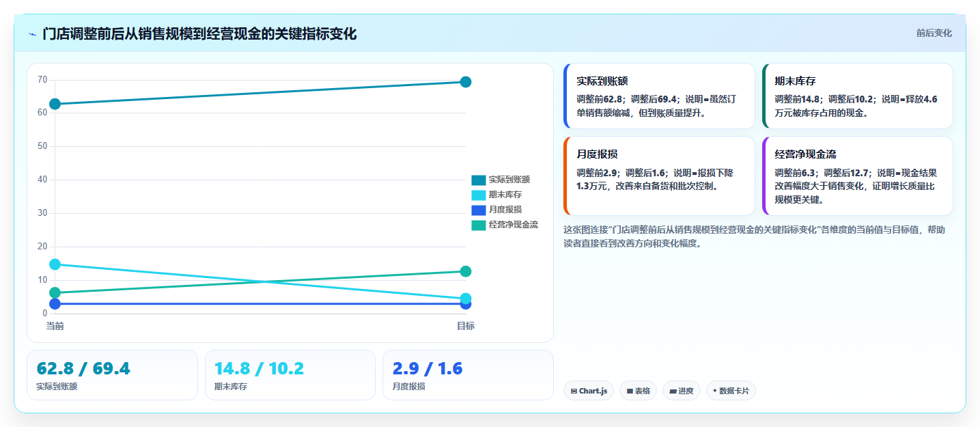Click the 实际到账额 data point at 目标
The width and height of the screenshot is (980, 427).
pos(466,82)
